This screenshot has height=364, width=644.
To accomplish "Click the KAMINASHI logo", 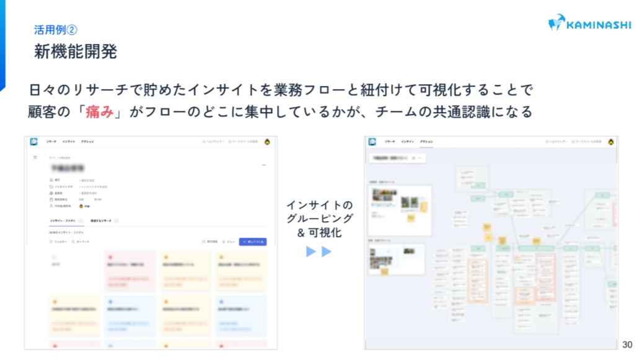I will [589, 23].
